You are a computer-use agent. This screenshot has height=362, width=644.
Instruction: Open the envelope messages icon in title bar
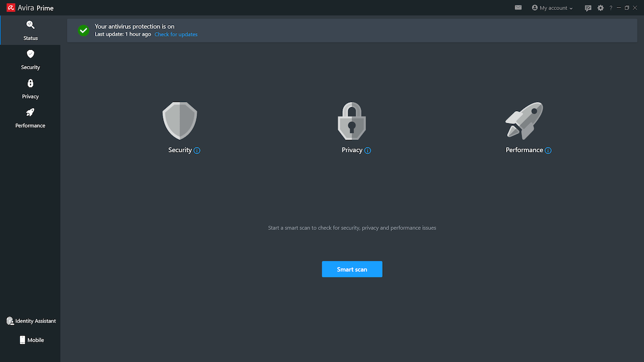pyautogui.click(x=517, y=8)
